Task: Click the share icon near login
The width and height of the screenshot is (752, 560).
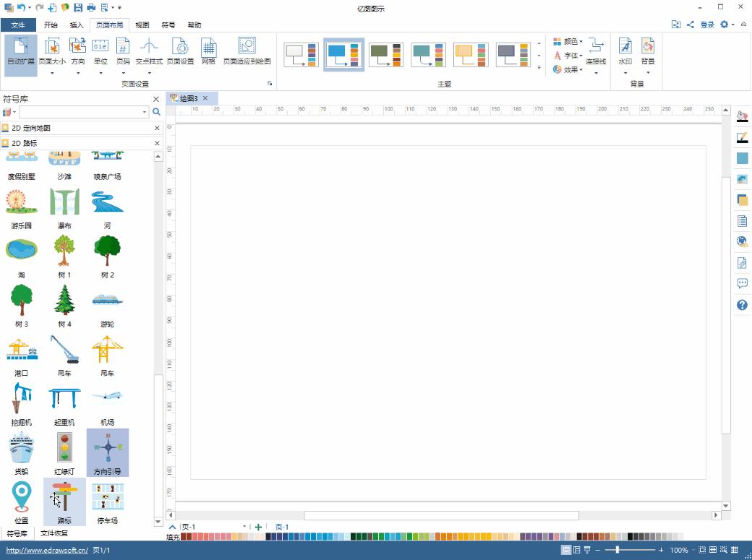Action: (x=690, y=25)
